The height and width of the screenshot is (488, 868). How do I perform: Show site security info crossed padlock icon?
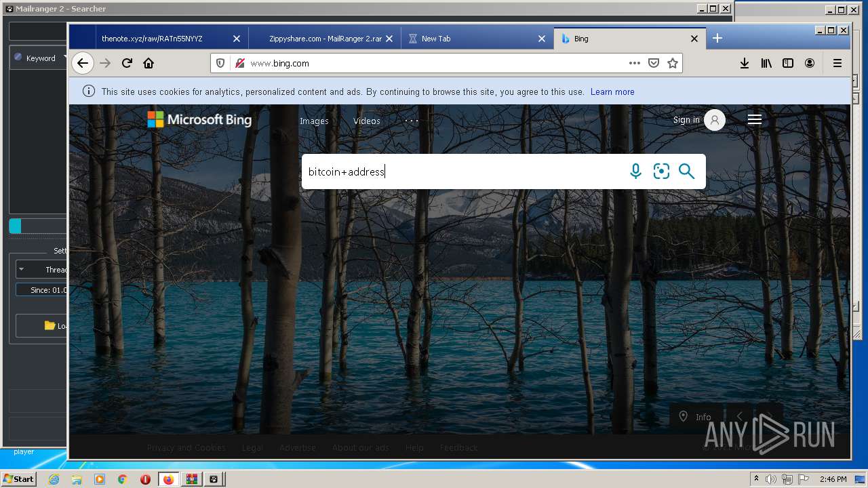click(x=239, y=63)
